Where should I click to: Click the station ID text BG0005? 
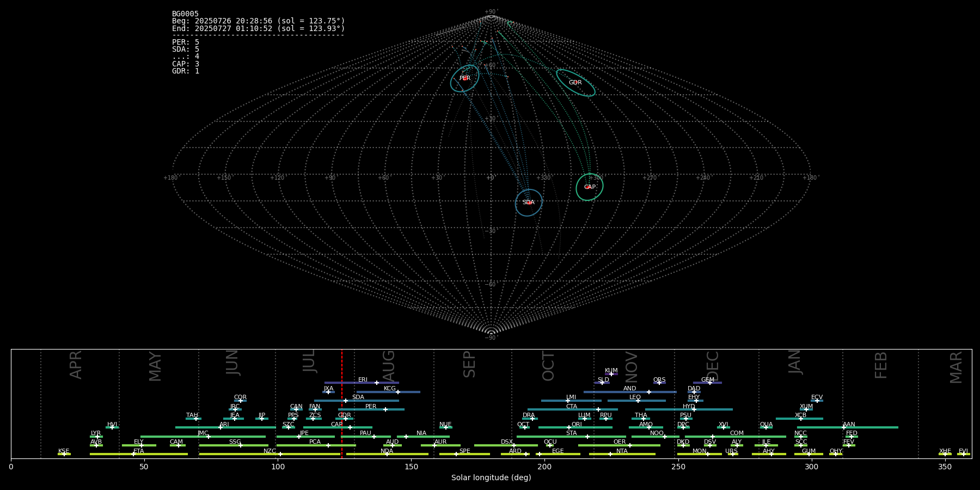186,14
